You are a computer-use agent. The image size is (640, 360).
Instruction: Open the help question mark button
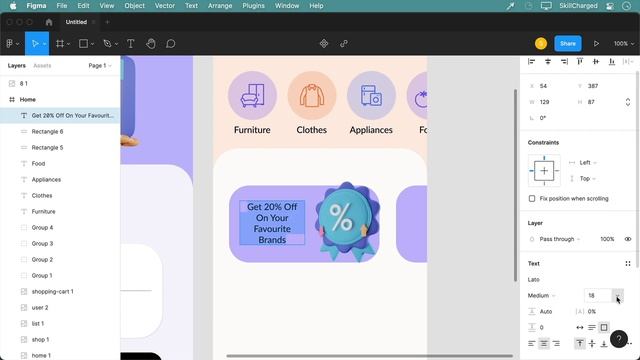(x=619, y=339)
